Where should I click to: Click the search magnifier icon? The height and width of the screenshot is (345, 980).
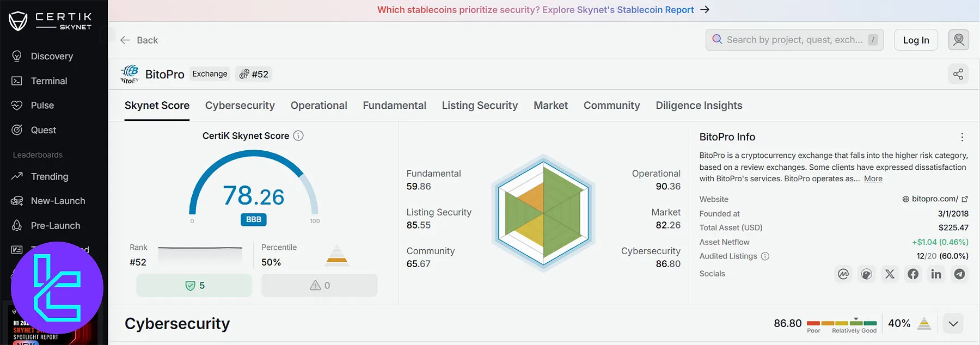717,39
